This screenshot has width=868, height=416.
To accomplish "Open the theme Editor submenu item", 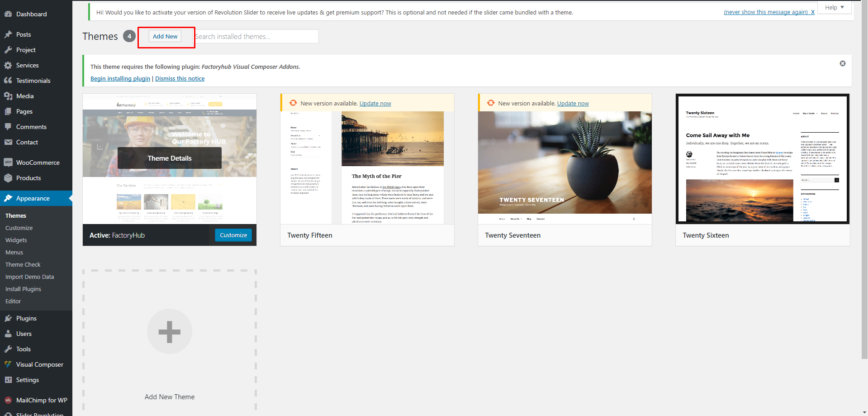I will [13, 301].
